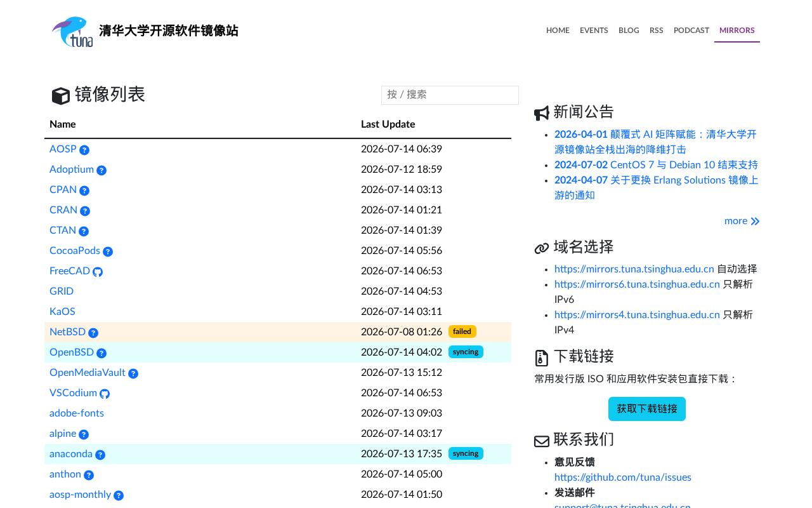Go to the PODCAST nav item
Viewport: 812px width, 508px height.
point(691,30)
